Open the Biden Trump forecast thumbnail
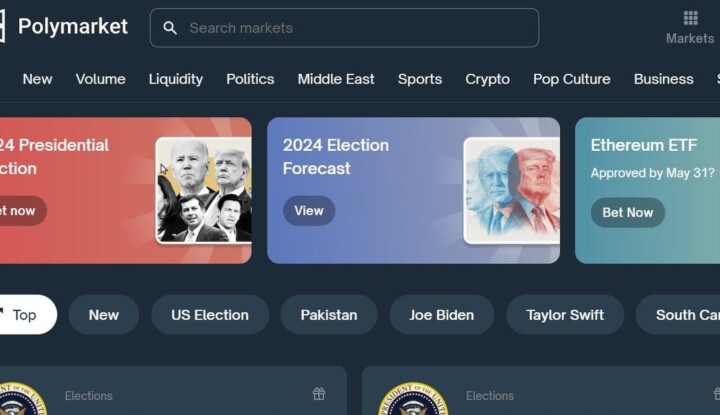Screen dimensions: 720x415 (x=511, y=191)
